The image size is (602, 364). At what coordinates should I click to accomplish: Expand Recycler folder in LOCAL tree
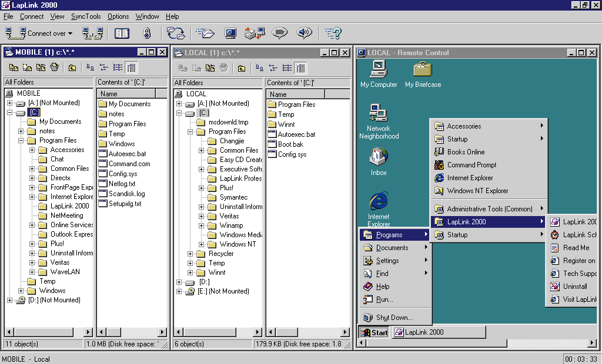click(190, 254)
